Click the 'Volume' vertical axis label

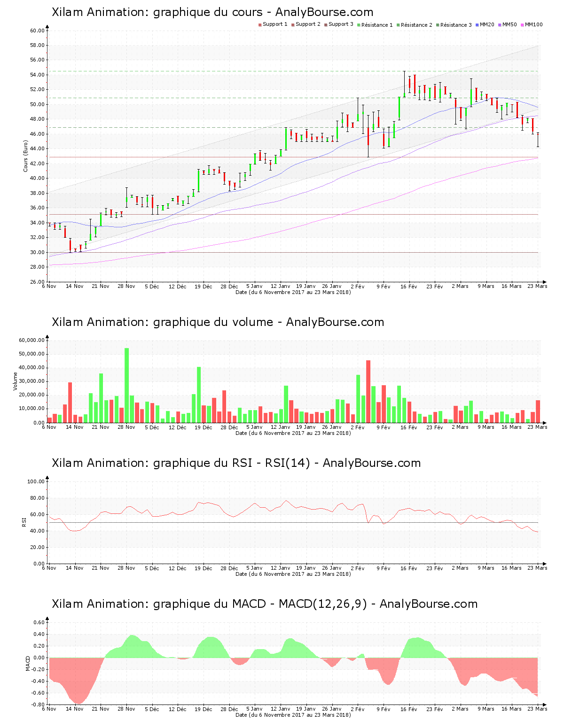(x=15, y=381)
